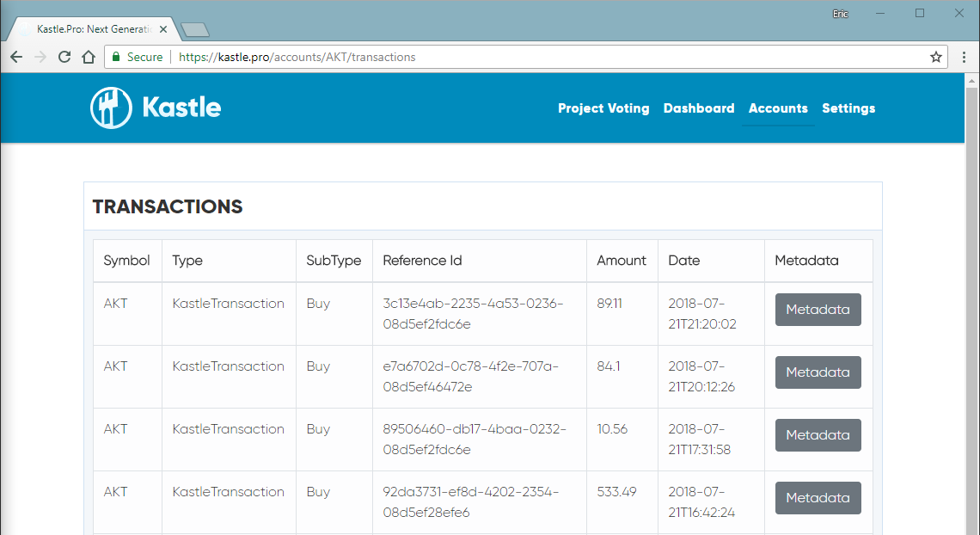Click the Eric profile label in title bar
980x535 pixels.
pos(840,14)
